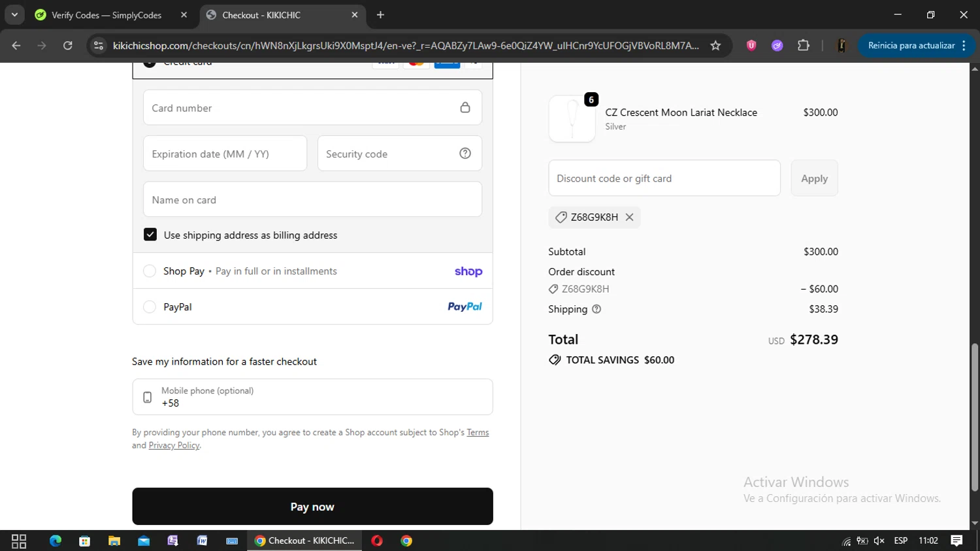Click the Pay now button
Image resolution: width=980 pixels, height=551 pixels.
312,507
